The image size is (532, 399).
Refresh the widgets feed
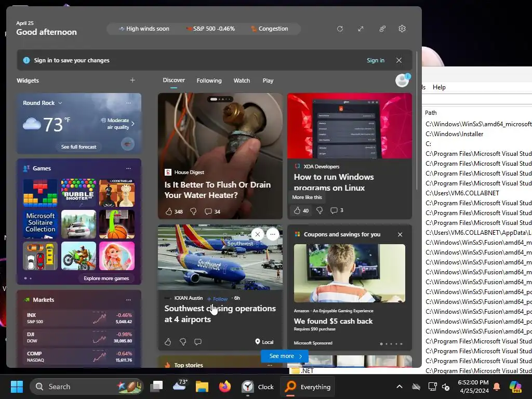(x=340, y=29)
